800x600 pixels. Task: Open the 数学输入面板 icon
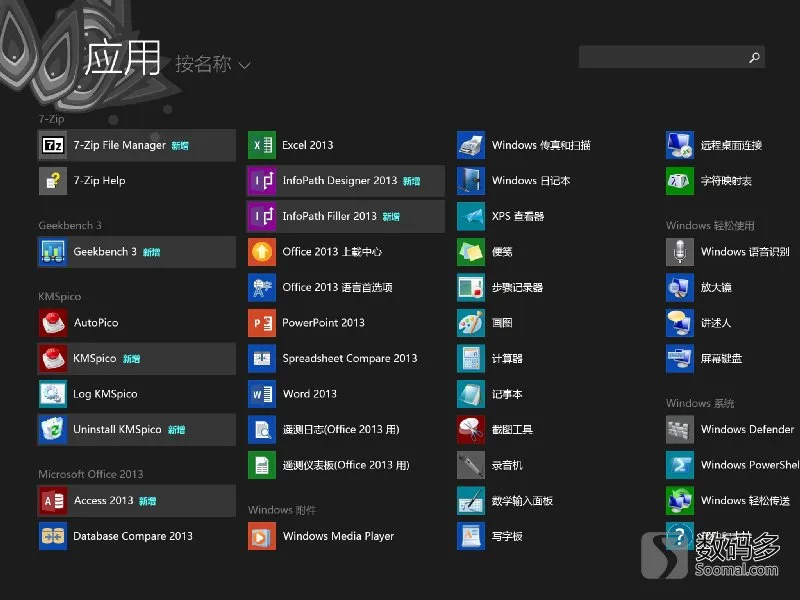(471, 501)
